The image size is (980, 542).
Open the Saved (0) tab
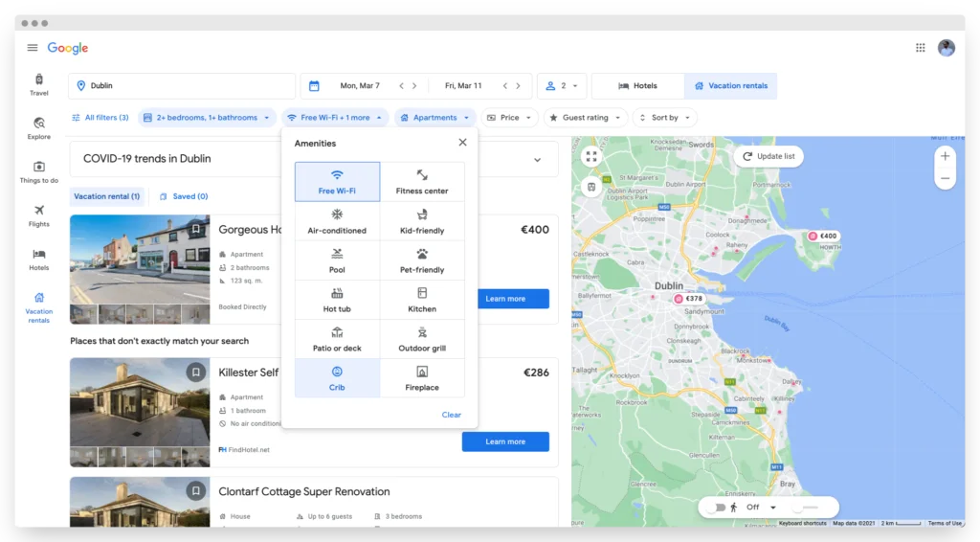tap(184, 196)
